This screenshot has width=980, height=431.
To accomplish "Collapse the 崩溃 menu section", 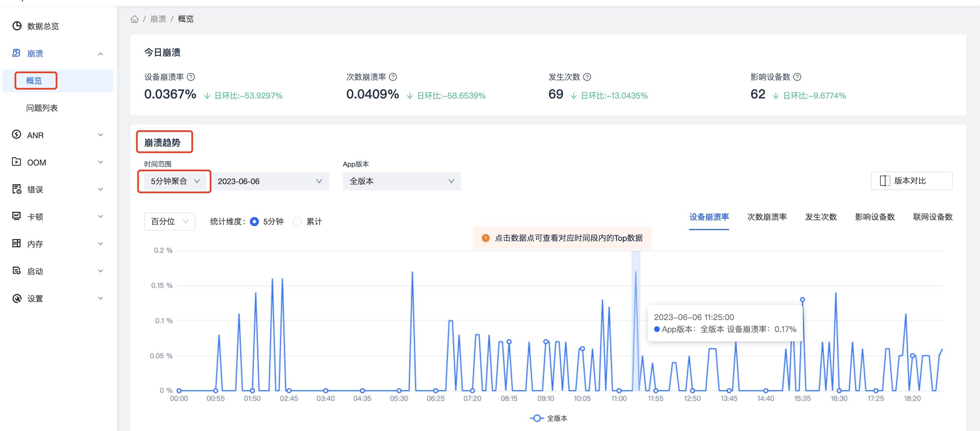I will 100,54.
